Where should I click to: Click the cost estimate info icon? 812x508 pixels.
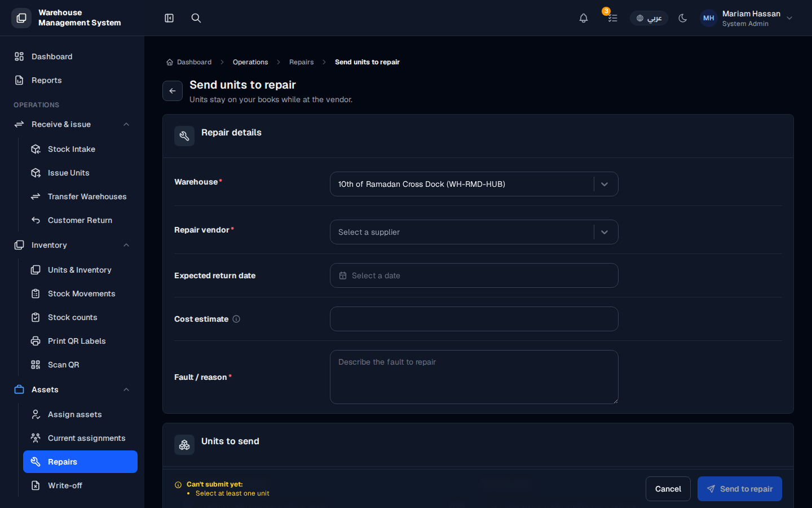(x=236, y=319)
